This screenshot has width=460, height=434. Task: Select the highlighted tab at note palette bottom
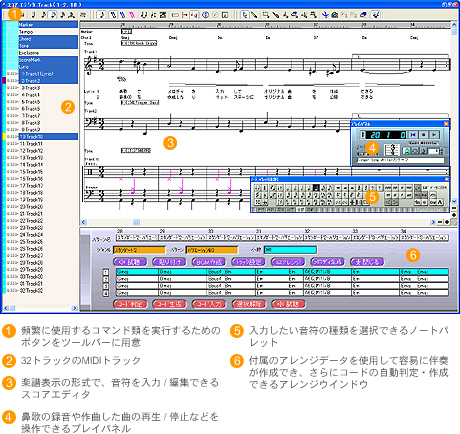(301, 209)
